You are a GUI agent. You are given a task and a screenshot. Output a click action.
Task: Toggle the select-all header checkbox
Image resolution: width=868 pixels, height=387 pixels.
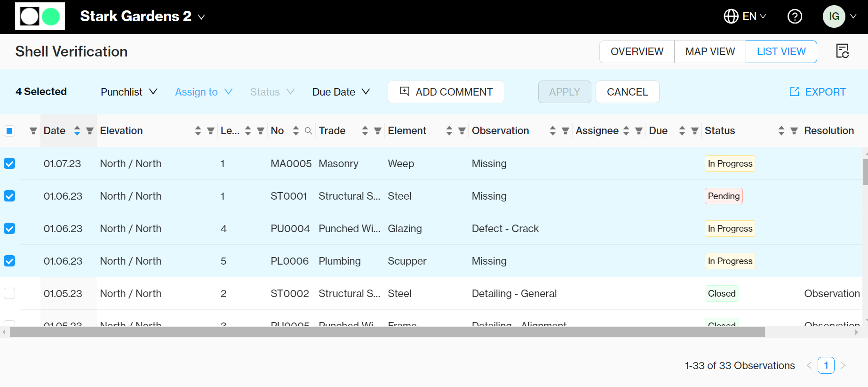coord(9,131)
